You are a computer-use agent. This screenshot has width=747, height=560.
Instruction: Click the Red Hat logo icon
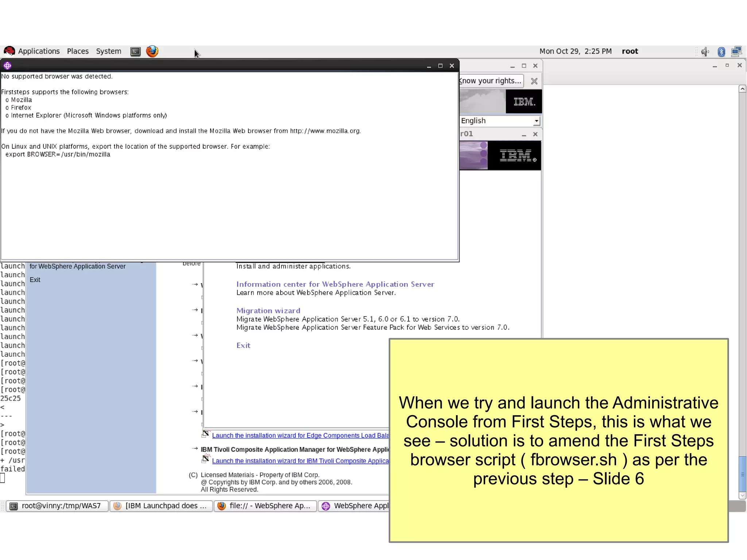pos(9,51)
